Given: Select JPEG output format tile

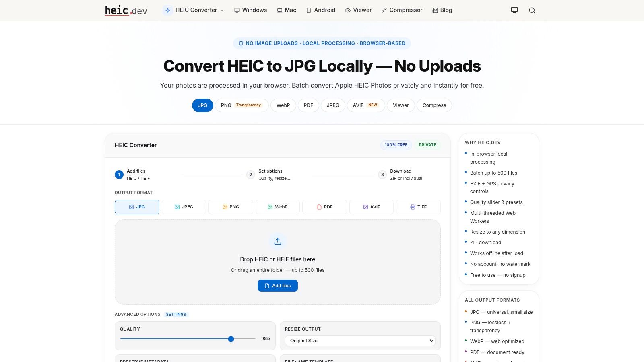Looking at the screenshot, I should coord(184,207).
